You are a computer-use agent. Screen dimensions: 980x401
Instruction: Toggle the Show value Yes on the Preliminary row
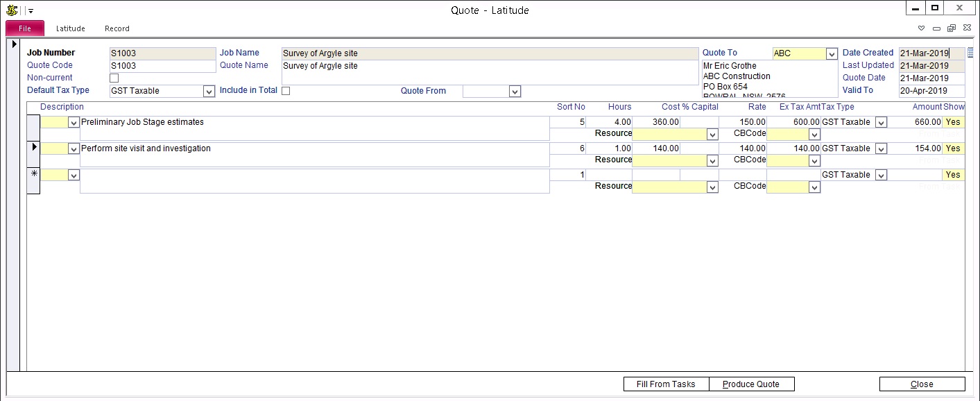[953, 122]
